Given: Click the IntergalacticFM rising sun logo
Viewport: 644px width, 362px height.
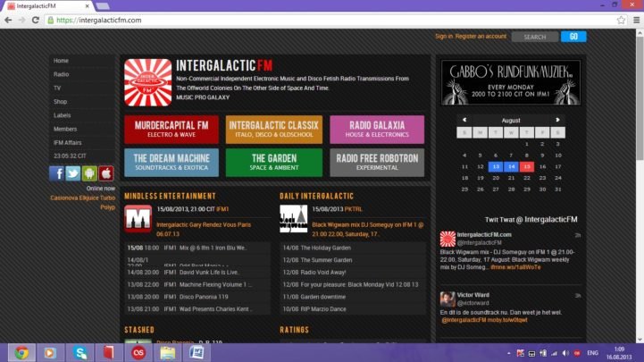Looking at the screenshot, I should click(148, 82).
